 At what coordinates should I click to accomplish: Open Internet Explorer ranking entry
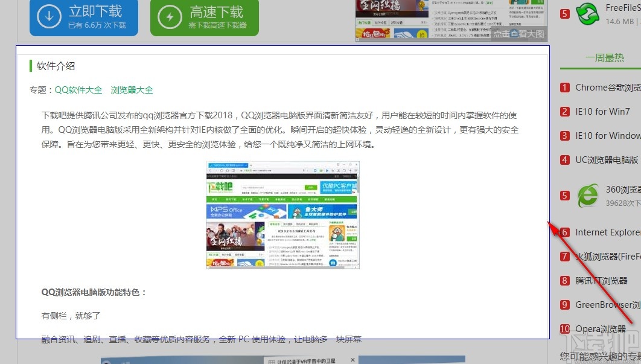tap(608, 232)
